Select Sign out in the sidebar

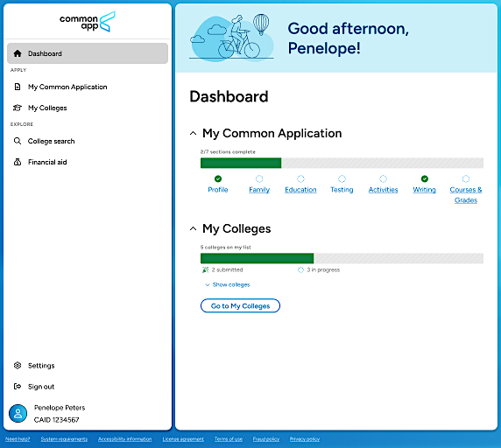pos(88,387)
